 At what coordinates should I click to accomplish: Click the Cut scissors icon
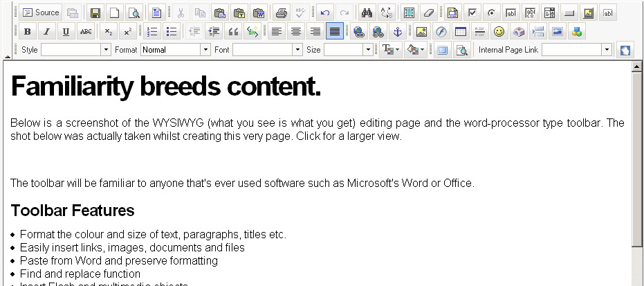point(181,12)
